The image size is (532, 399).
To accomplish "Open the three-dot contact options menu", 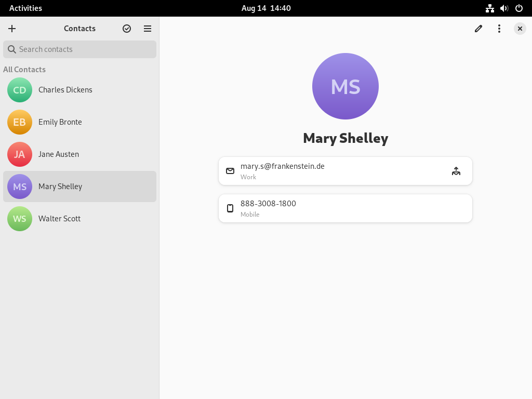I will 499,29.
